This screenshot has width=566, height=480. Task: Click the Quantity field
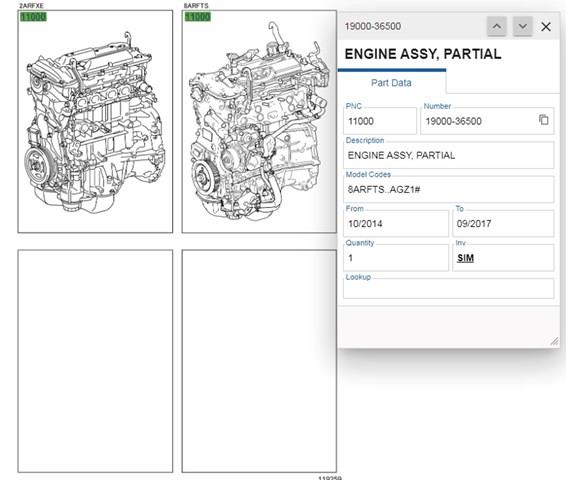click(x=396, y=258)
